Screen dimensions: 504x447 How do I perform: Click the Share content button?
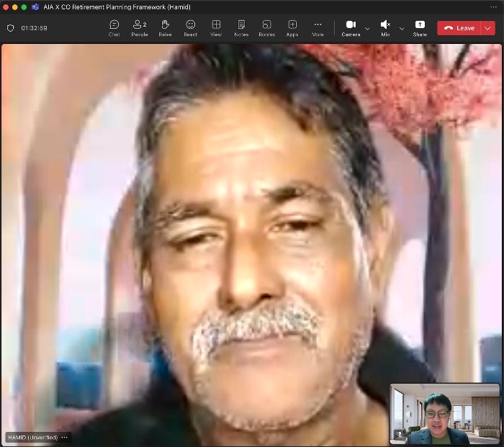click(x=420, y=28)
